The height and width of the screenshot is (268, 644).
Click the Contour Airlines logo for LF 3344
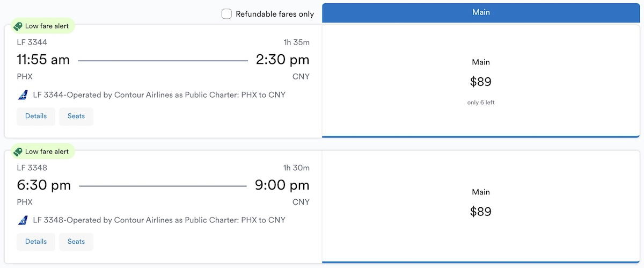coord(23,95)
